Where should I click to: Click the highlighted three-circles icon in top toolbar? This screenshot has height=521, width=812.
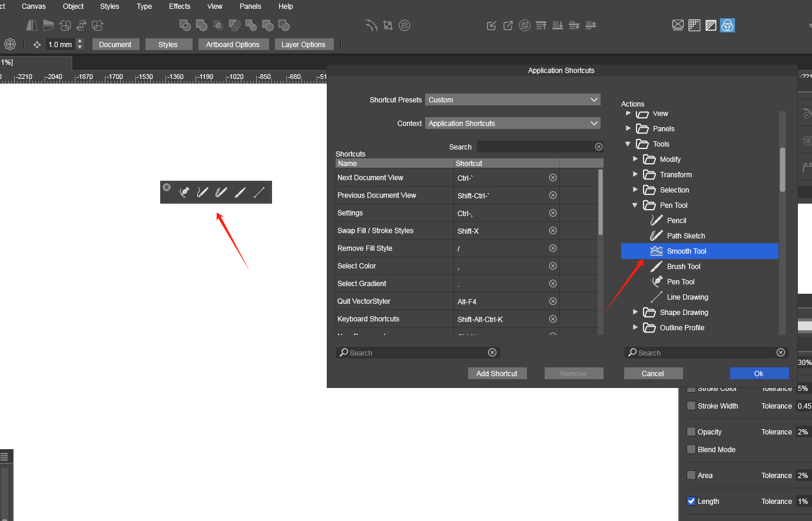pyautogui.click(x=727, y=25)
